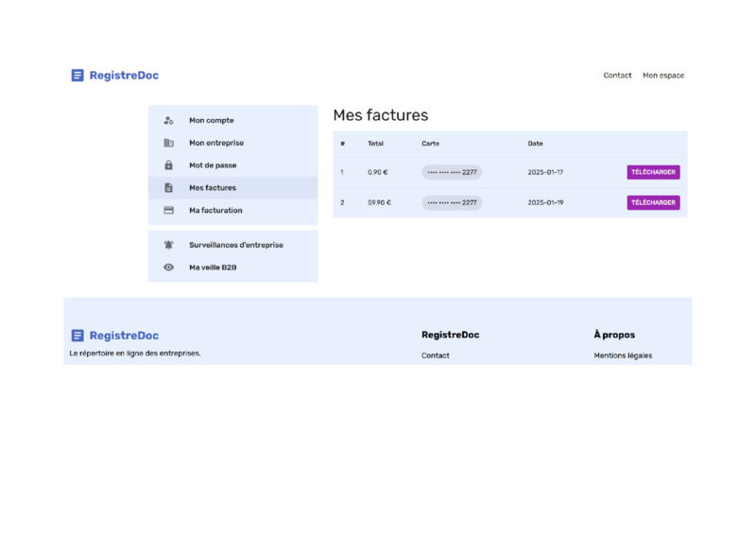This screenshot has height=535, width=756.
Task: Click the Mon compte user icon
Action: pyautogui.click(x=168, y=120)
